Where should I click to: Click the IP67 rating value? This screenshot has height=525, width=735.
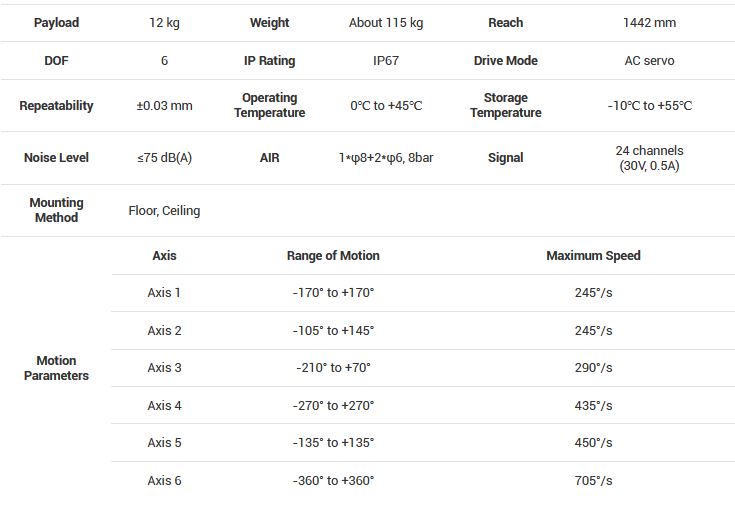[x=385, y=61]
